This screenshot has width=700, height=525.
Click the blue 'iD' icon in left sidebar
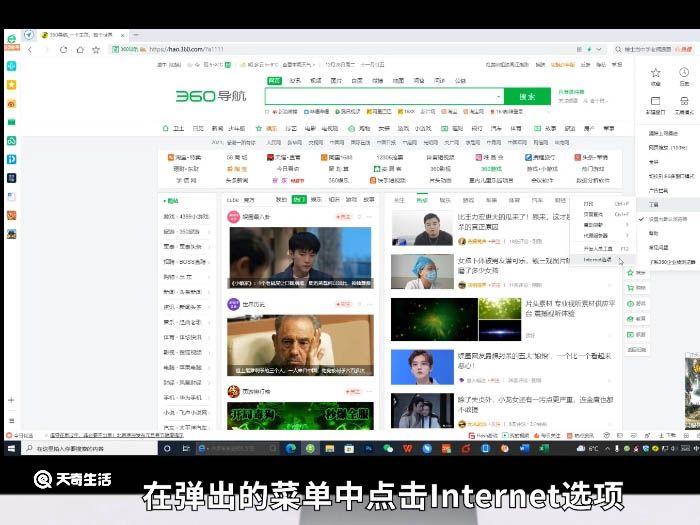[12, 159]
